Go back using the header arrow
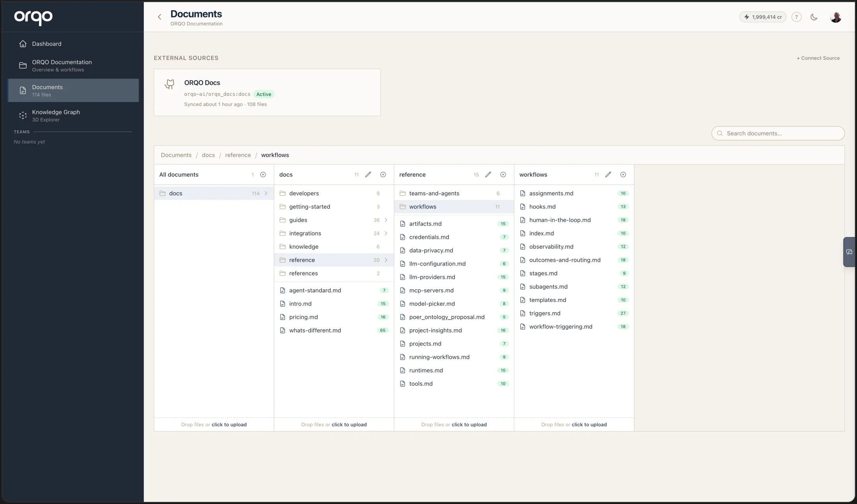Image resolution: width=857 pixels, height=504 pixels. point(159,17)
